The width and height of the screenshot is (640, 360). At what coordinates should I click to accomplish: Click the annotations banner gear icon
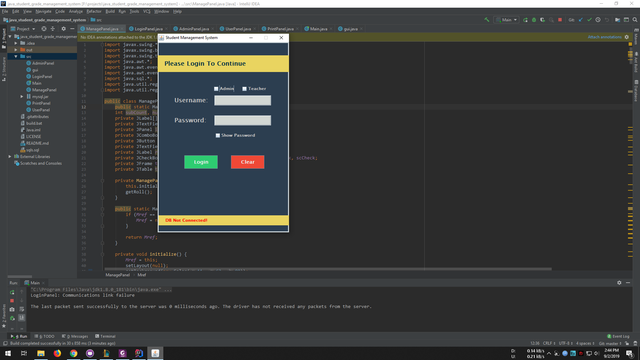[627, 37]
